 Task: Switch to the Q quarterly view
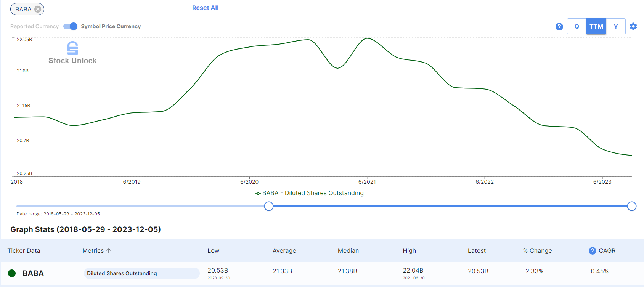click(x=577, y=26)
